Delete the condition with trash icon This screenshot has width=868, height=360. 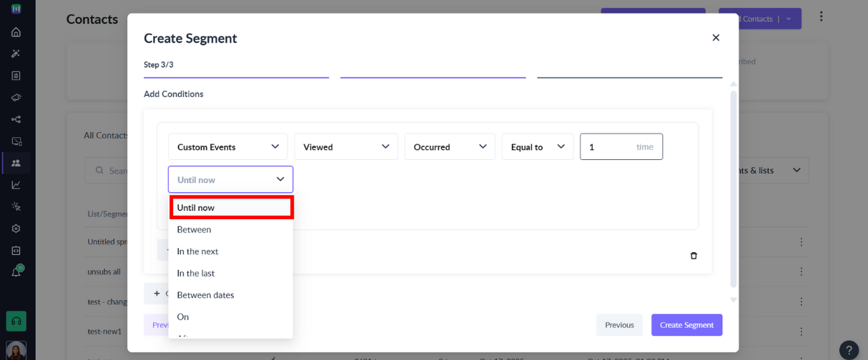694,256
